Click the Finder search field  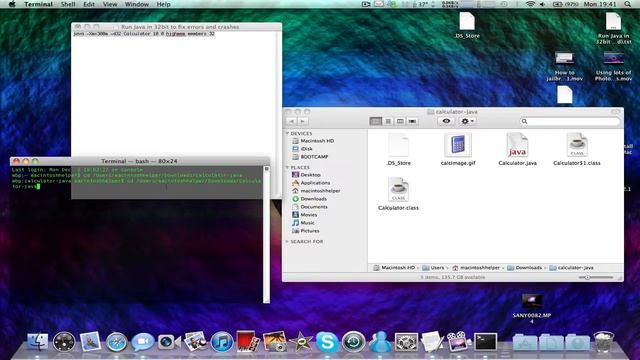(570, 121)
